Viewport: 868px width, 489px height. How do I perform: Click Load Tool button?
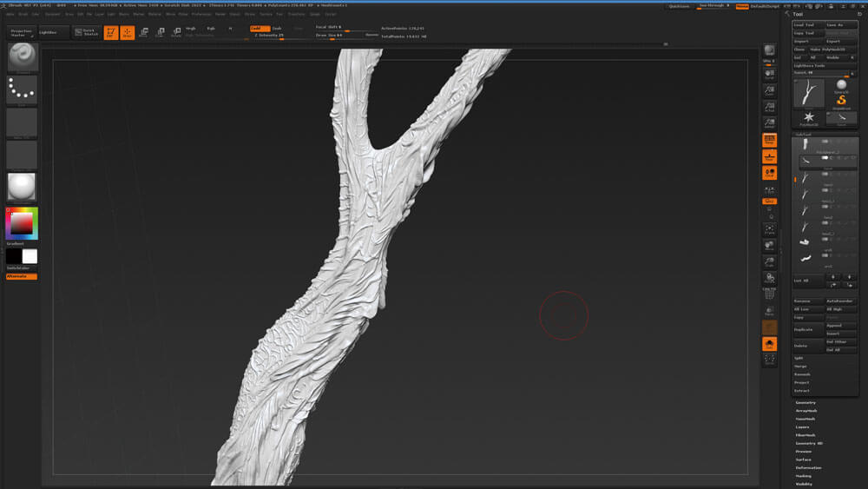coord(808,25)
